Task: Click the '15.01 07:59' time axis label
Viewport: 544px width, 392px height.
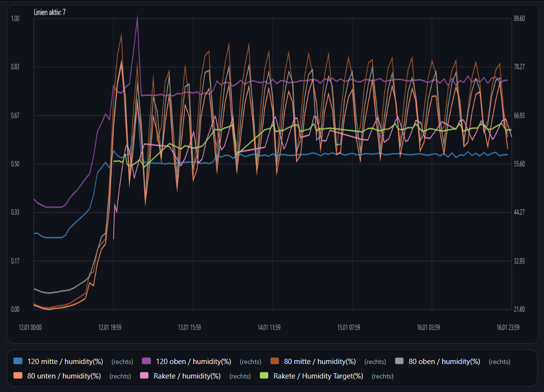Action: tap(348, 327)
